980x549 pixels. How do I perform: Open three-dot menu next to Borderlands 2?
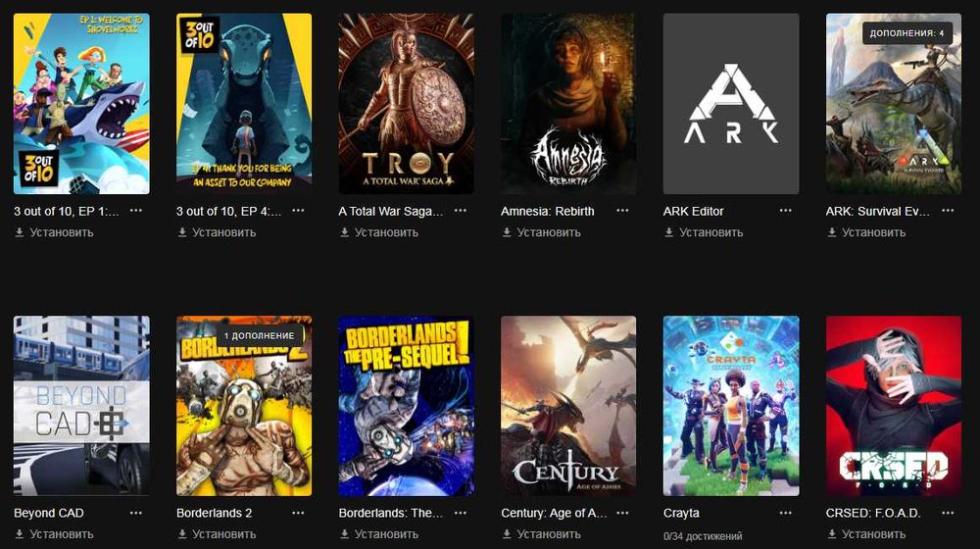pos(298,513)
